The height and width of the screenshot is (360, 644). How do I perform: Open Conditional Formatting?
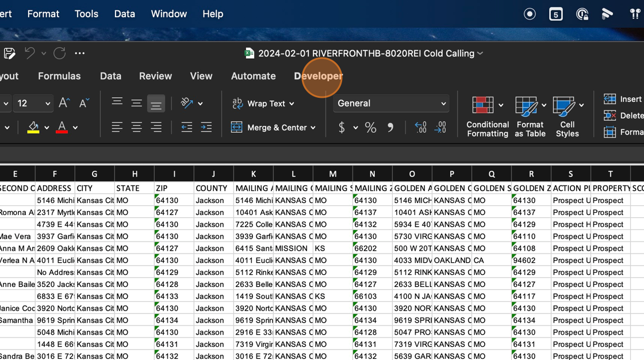pos(487,117)
